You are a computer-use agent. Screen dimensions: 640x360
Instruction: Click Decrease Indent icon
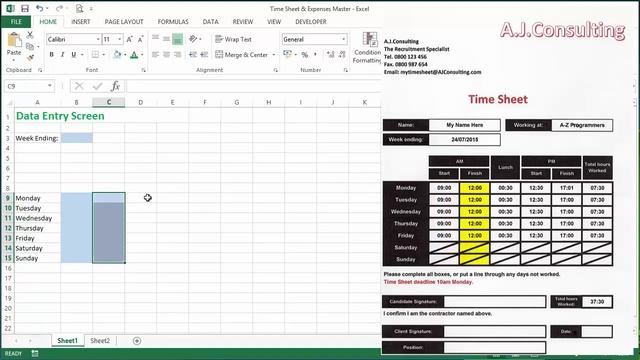click(x=193, y=54)
